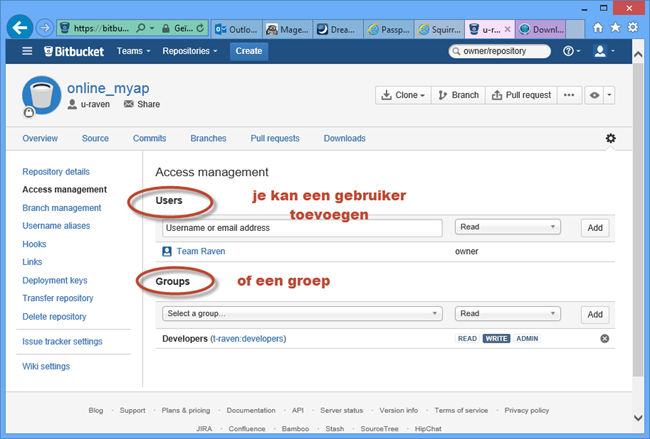Switch to the Outlook browser tab
This screenshot has height=439, width=650.
[x=237, y=29]
